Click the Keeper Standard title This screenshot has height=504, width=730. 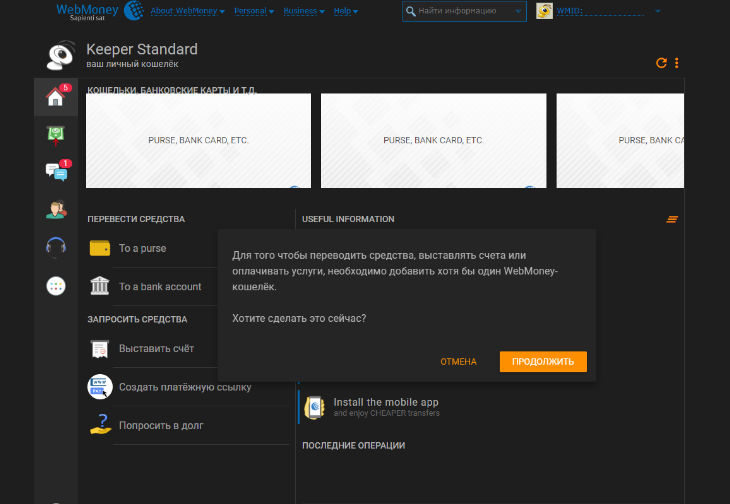(x=142, y=49)
